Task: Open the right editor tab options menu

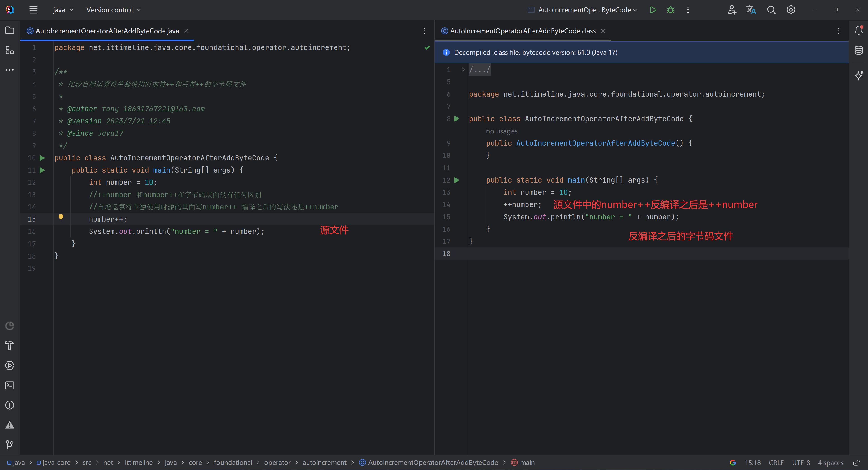Action: coord(839,31)
